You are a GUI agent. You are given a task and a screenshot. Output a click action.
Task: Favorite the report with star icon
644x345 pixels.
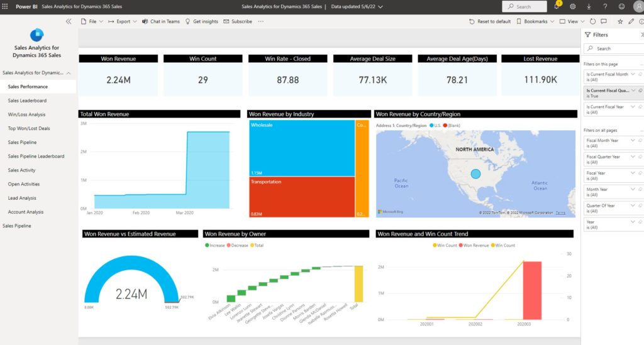tap(620, 21)
